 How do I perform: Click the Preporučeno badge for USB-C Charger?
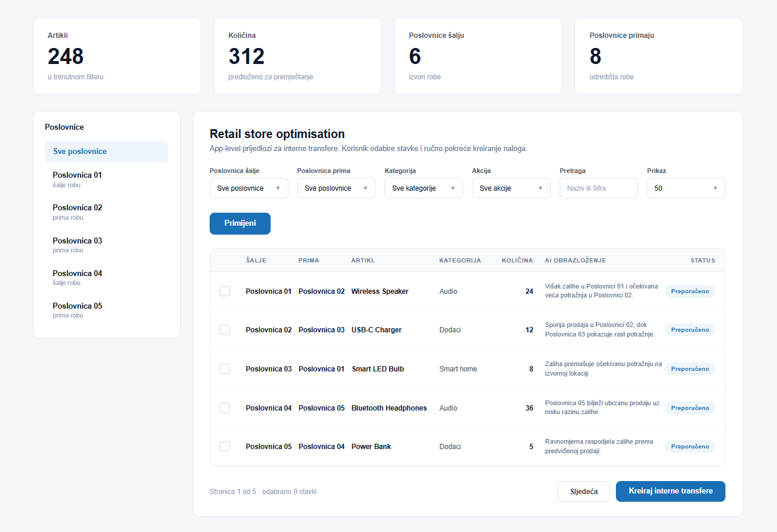pyautogui.click(x=690, y=329)
